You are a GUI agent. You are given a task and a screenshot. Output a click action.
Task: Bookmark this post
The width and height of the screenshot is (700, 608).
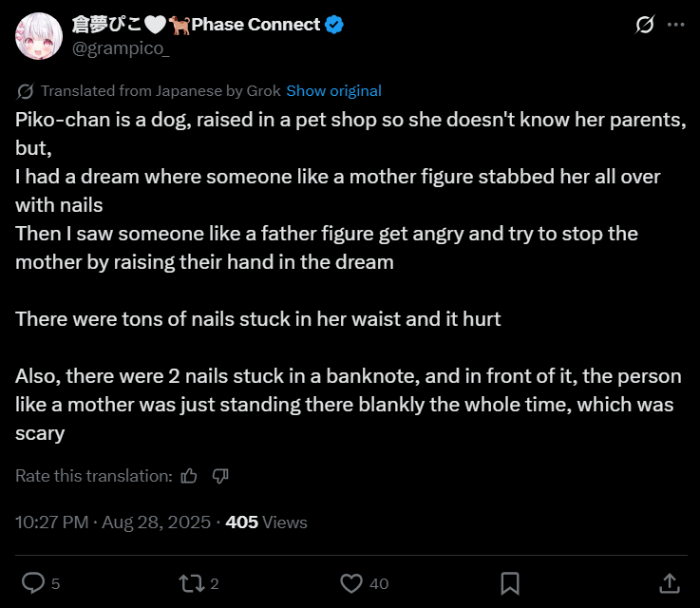click(509, 582)
